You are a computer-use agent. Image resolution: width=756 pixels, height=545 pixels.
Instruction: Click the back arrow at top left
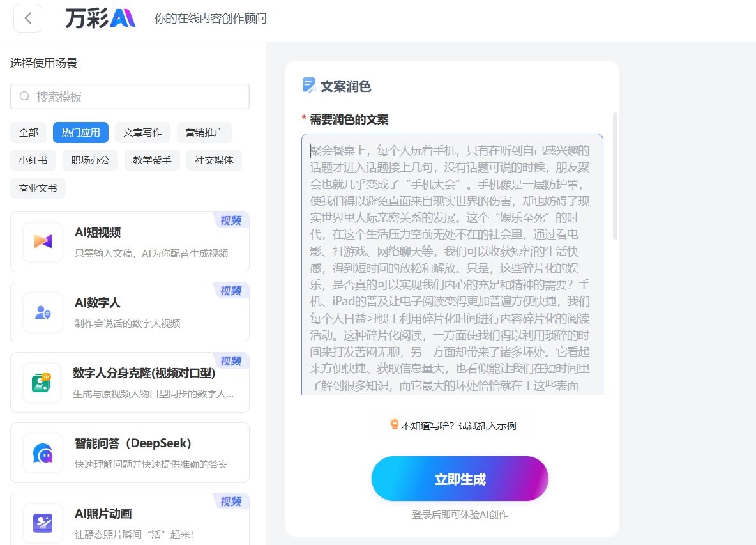point(27,18)
